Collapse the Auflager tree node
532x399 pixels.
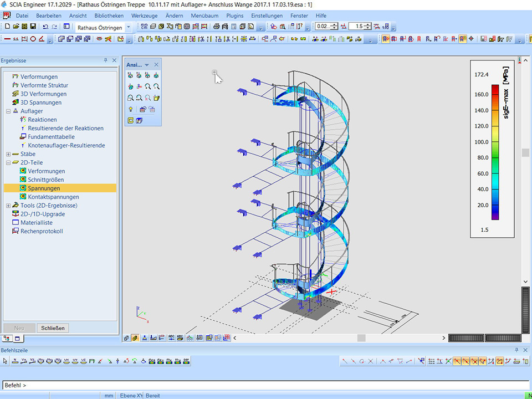pos(8,111)
